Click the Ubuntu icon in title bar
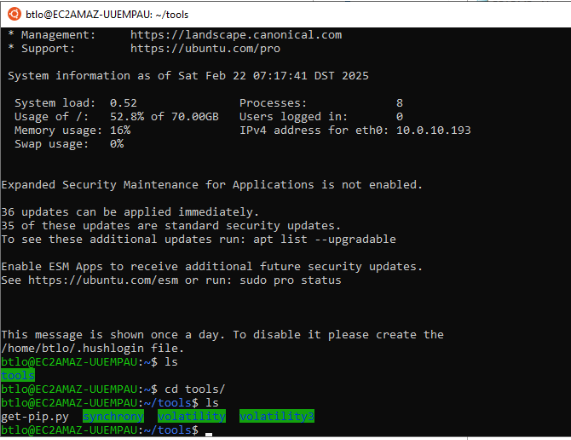 tap(14, 14)
